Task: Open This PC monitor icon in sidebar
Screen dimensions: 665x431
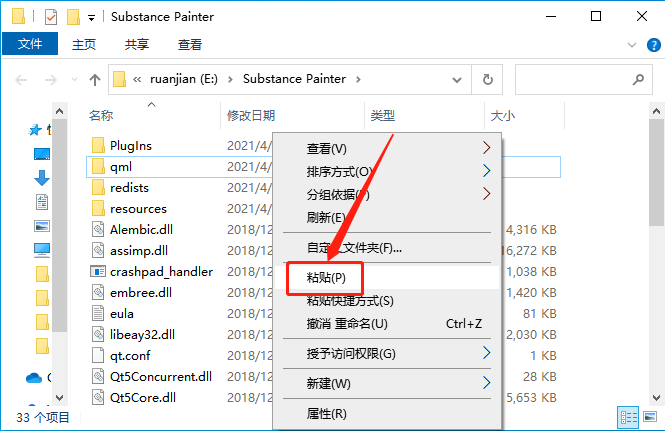Action: click(x=42, y=250)
